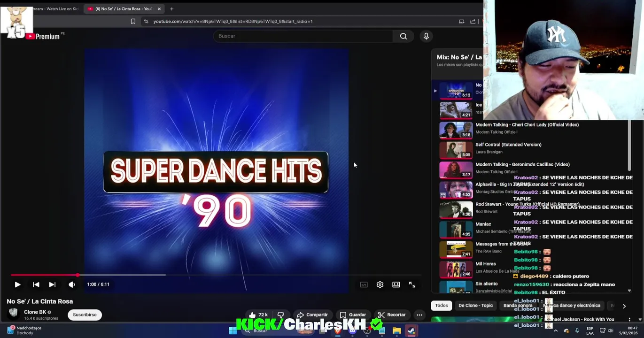Image resolution: width=644 pixels, height=338 pixels.
Task: Select the Todos filter chip
Action: [441, 306]
